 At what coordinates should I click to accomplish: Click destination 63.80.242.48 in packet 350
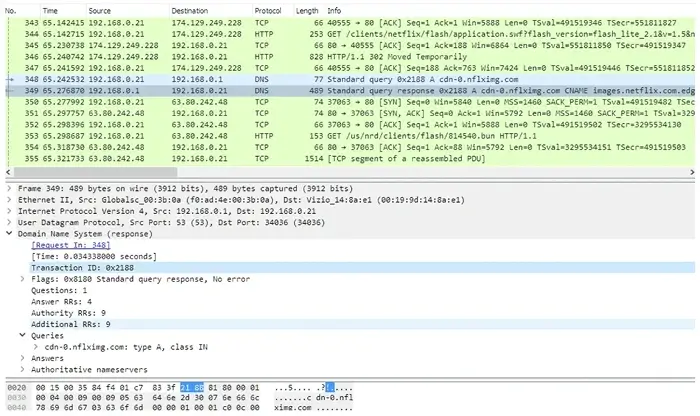click(x=200, y=102)
